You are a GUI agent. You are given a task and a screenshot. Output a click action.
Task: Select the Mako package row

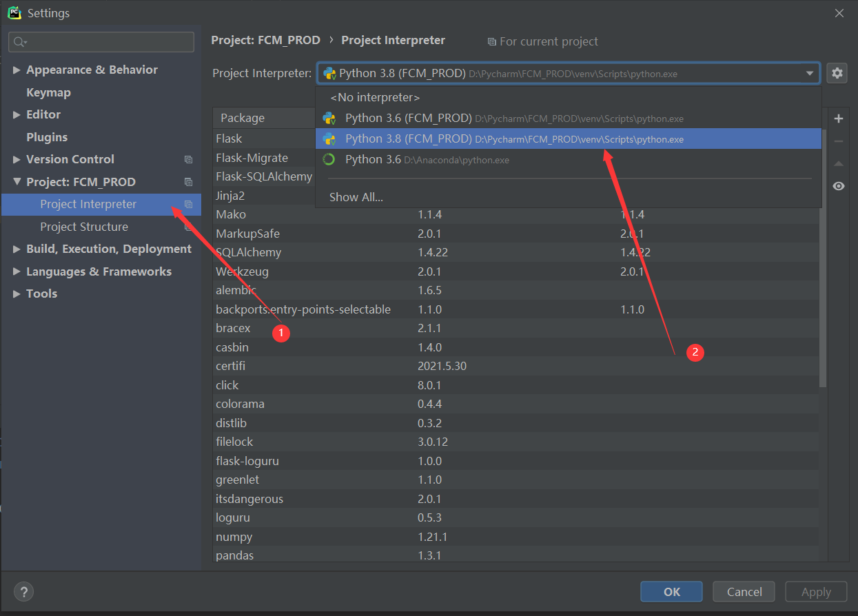click(x=515, y=214)
